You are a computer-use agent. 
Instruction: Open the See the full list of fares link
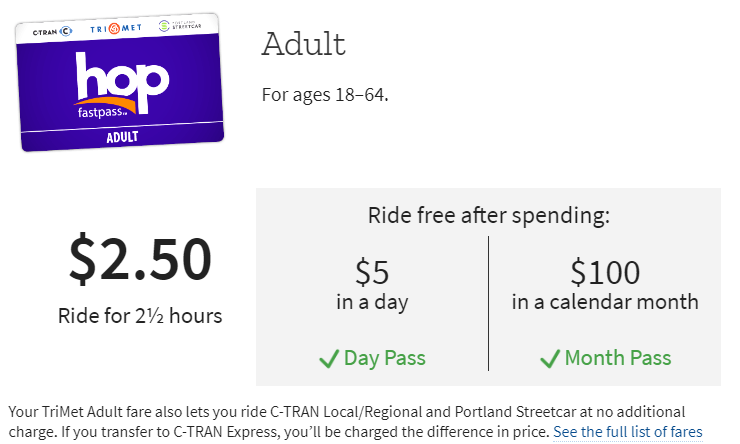[628, 432]
